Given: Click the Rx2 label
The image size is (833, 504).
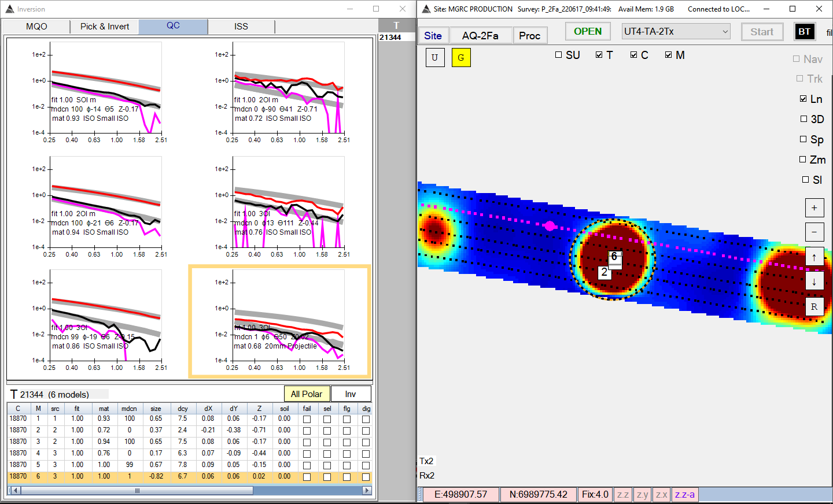Looking at the screenshot, I should (427, 476).
